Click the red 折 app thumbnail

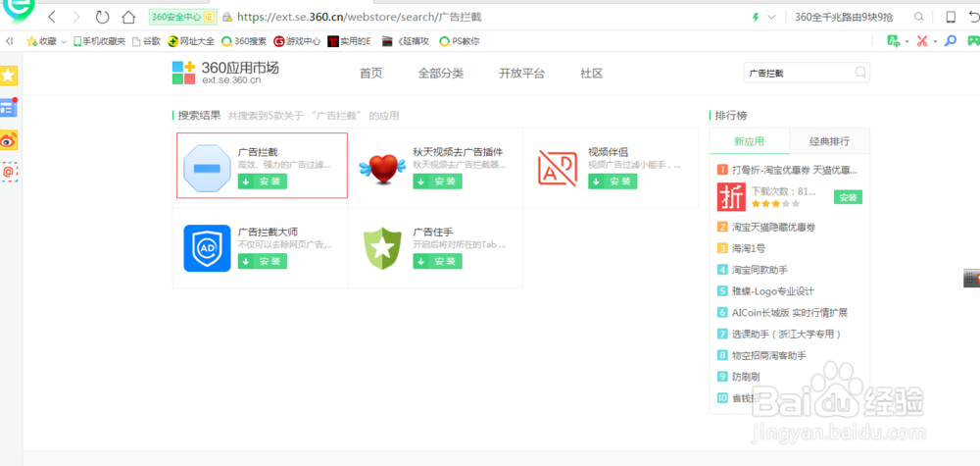point(731,197)
